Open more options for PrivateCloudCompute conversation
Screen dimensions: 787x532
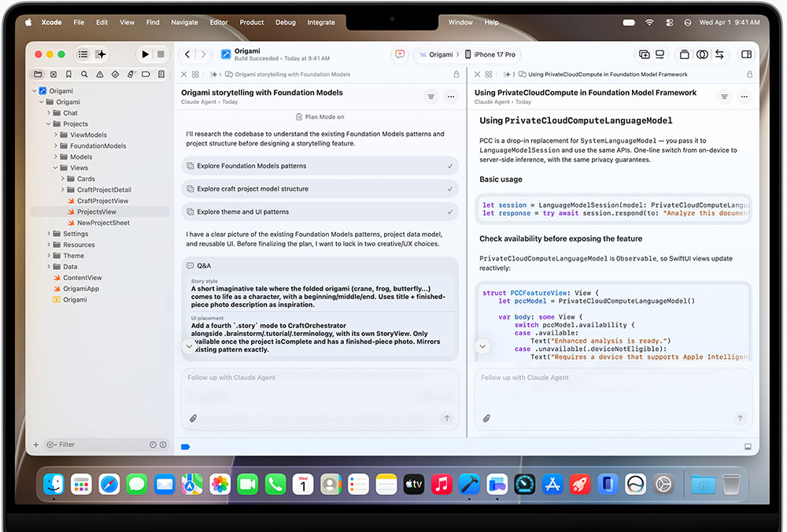745,96
